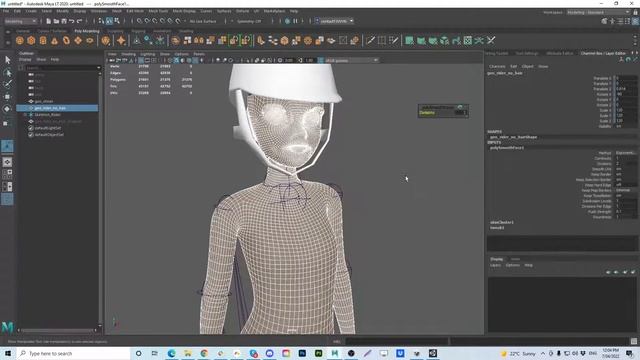Open the Symmetry Off dropdown
This screenshot has height=360, width=640.
click(250, 21)
